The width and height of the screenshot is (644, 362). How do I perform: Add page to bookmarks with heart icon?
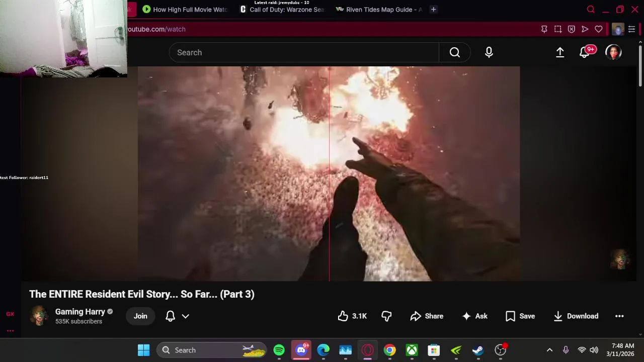pos(599,29)
